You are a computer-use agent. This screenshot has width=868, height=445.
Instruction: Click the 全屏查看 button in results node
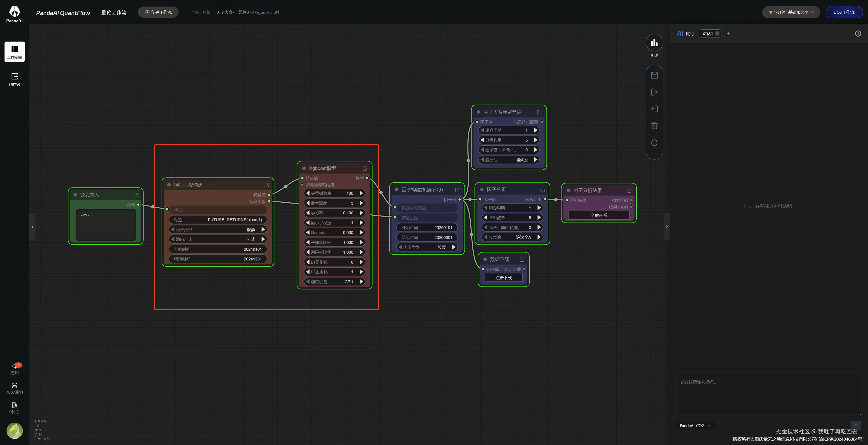point(598,215)
